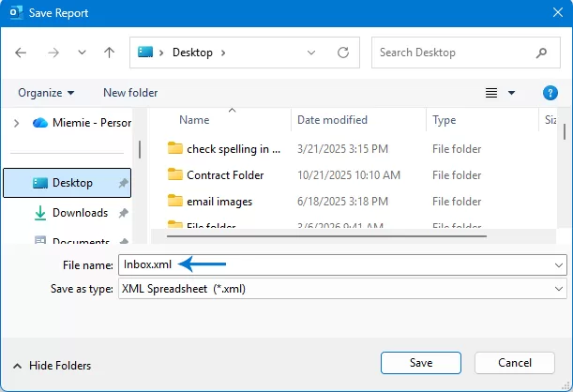Viewport: 573px width, 392px height.
Task: Click date 10/21/2025 10:10 AM cell
Action: pos(349,175)
